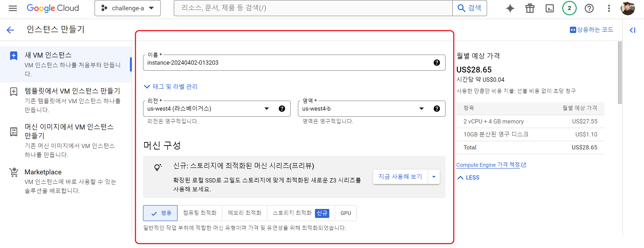Select 템플릿에서 VM 인스턴스 만들기 menu item

[x=72, y=91]
